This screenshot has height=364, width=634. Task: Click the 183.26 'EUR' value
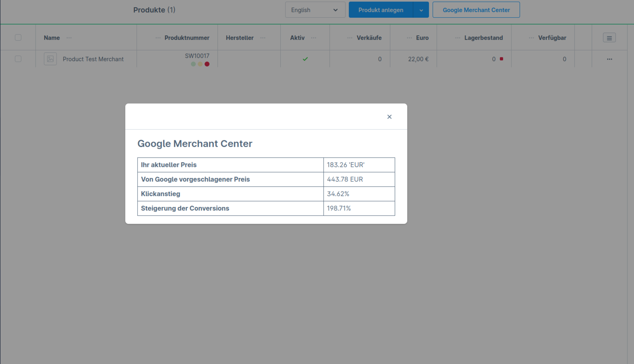pos(346,165)
